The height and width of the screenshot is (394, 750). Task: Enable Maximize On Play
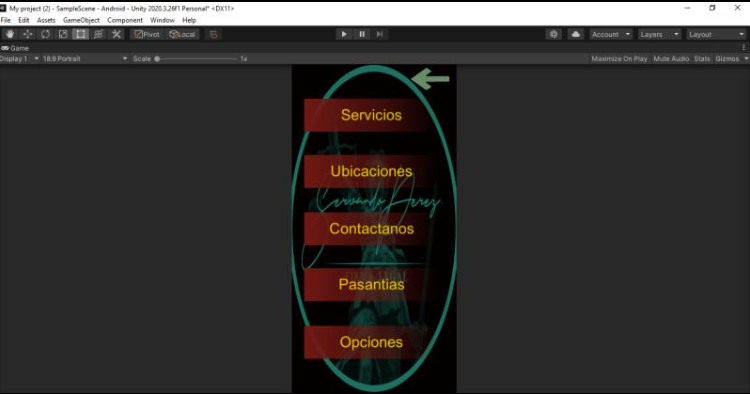click(x=619, y=58)
